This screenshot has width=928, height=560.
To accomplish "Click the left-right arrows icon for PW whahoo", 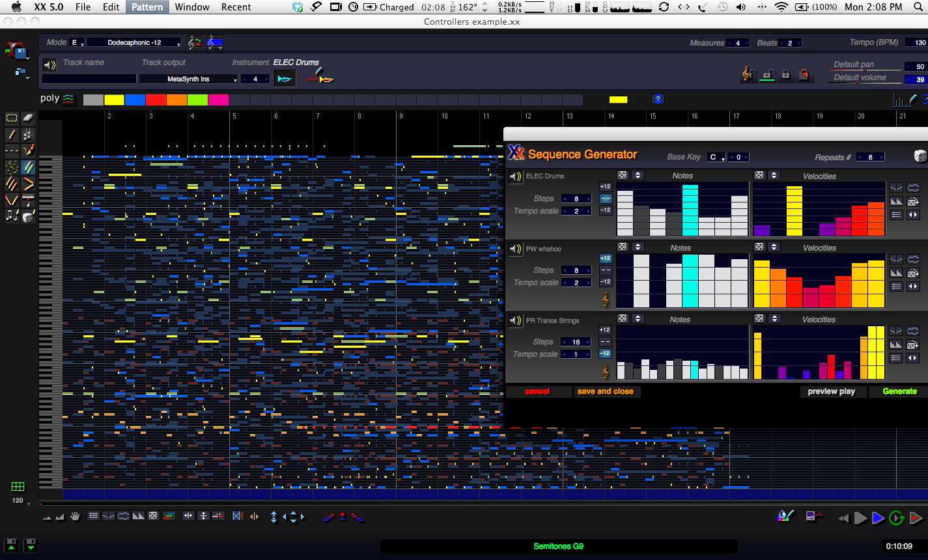I will coord(913,287).
